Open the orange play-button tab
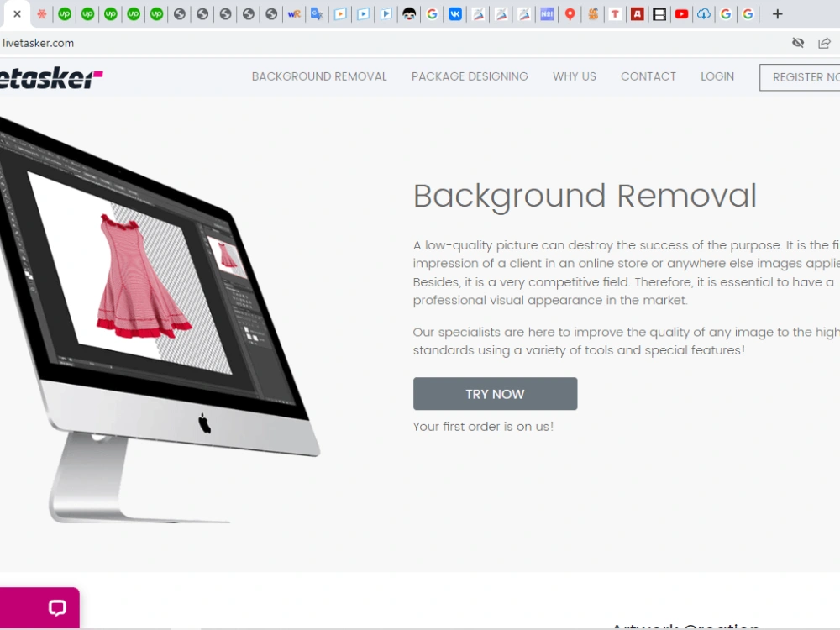Image resolution: width=840 pixels, height=630 pixels. click(x=340, y=14)
